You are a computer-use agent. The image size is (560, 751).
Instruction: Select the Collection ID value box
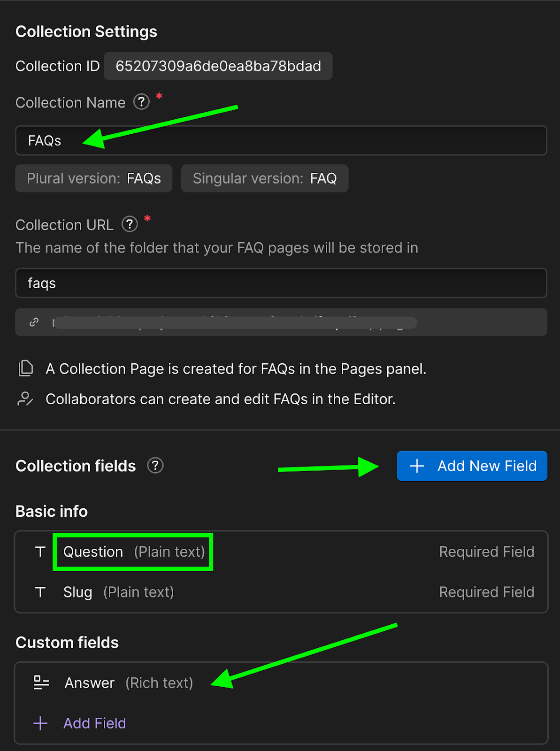(218, 66)
